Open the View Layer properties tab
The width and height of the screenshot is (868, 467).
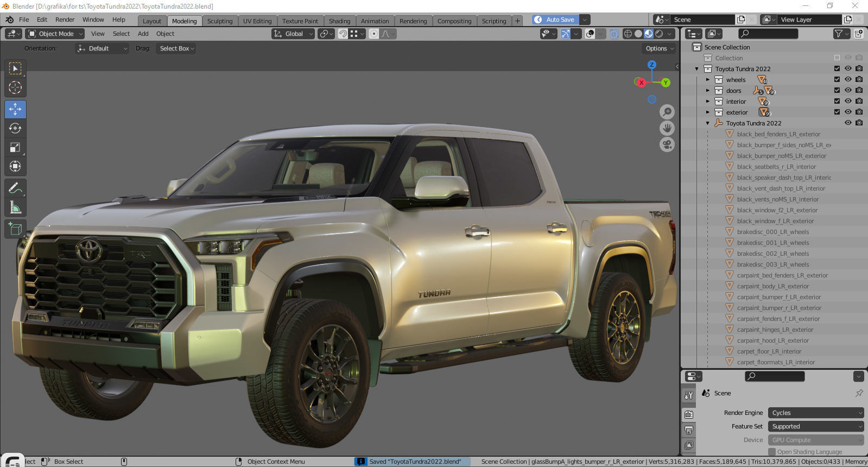coord(689,445)
